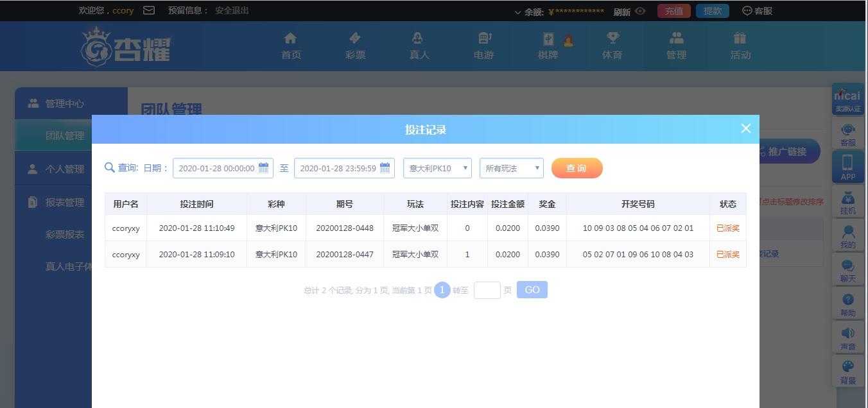Open the APP download sidebar icon
The height and width of the screenshot is (408, 868).
[847, 167]
